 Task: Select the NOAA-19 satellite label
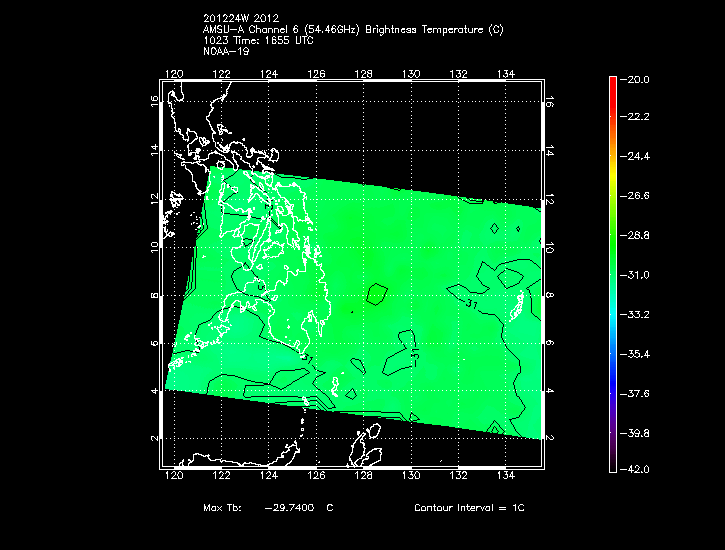tap(226, 51)
